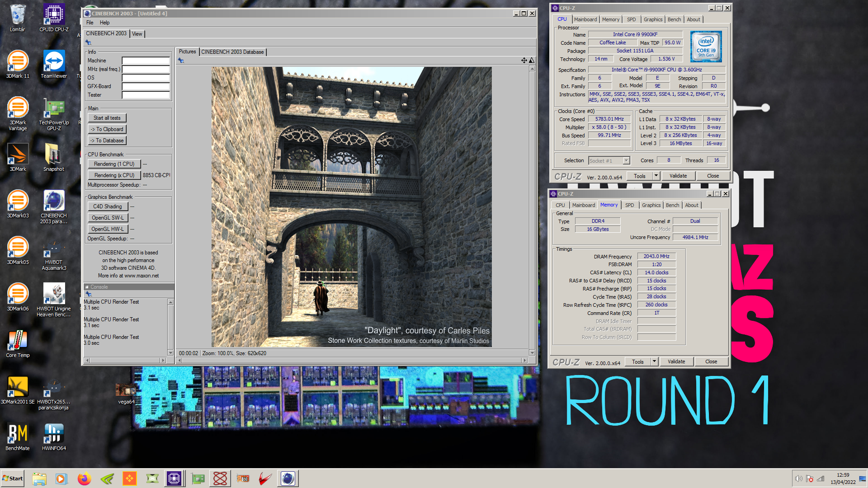868x488 pixels.
Task: Open the TechPowerUp GPU-Z desktop shortcut
Action: [54, 114]
